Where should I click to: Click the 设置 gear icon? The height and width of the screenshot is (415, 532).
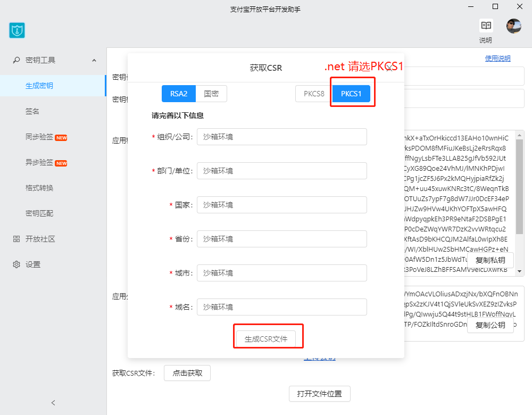click(x=16, y=264)
